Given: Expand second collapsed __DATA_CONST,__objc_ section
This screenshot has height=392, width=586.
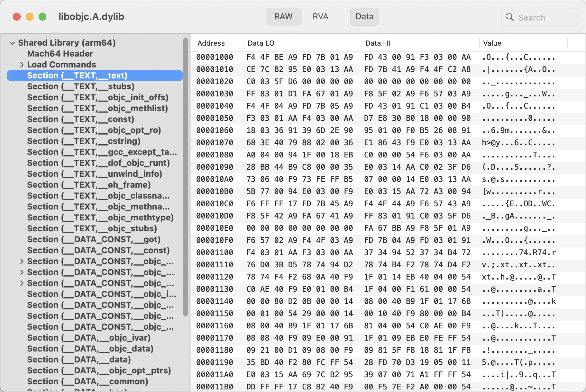Looking at the screenshot, I should 22,272.
